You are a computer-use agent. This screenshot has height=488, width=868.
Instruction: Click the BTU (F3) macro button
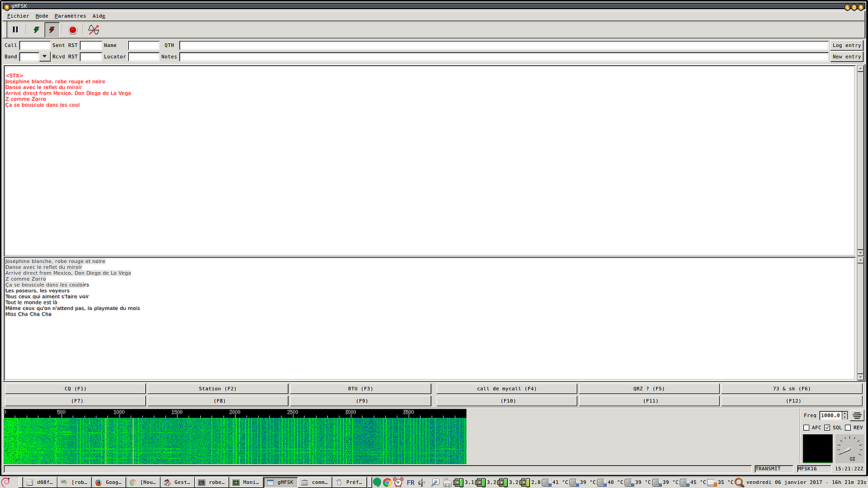(360, 389)
